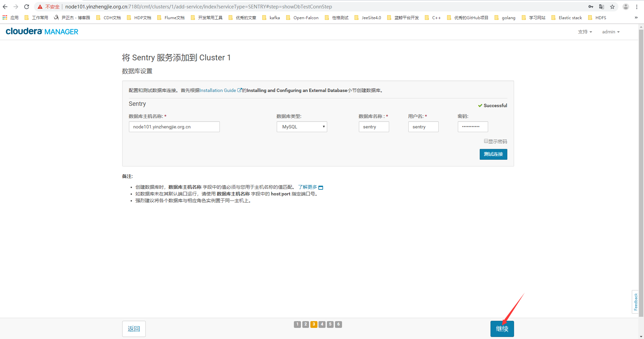
Task: Click the Successful status text
Action: (x=495, y=105)
